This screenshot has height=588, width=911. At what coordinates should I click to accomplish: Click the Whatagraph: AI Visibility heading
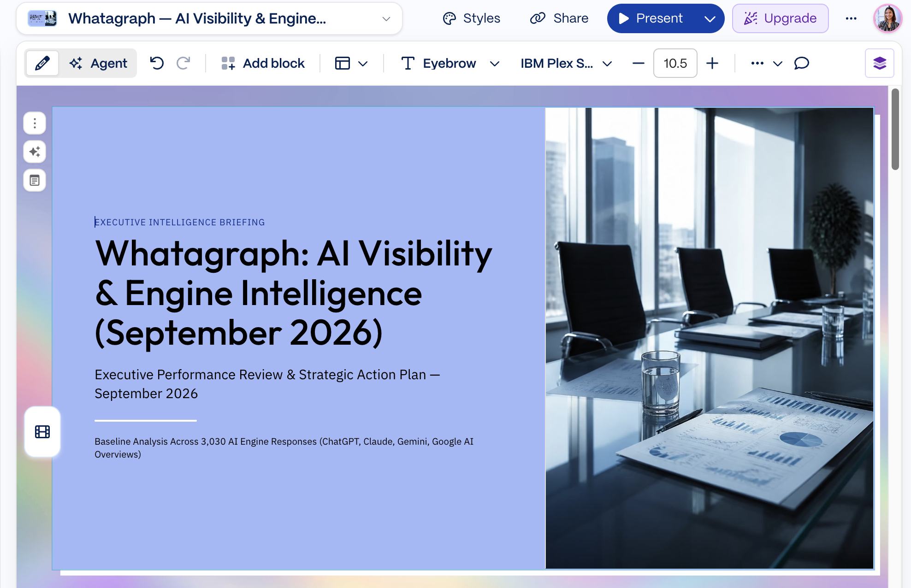click(293, 293)
